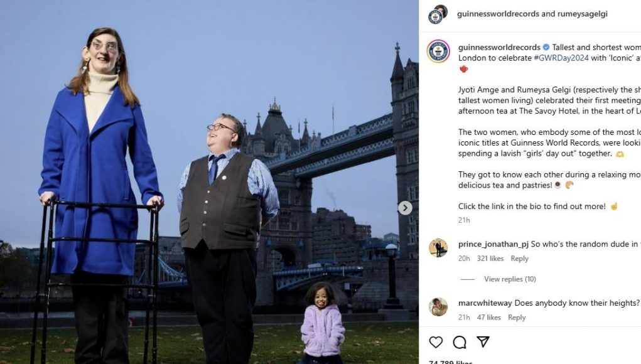Open the prince_jonathan_pj username link

[x=493, y=244]
